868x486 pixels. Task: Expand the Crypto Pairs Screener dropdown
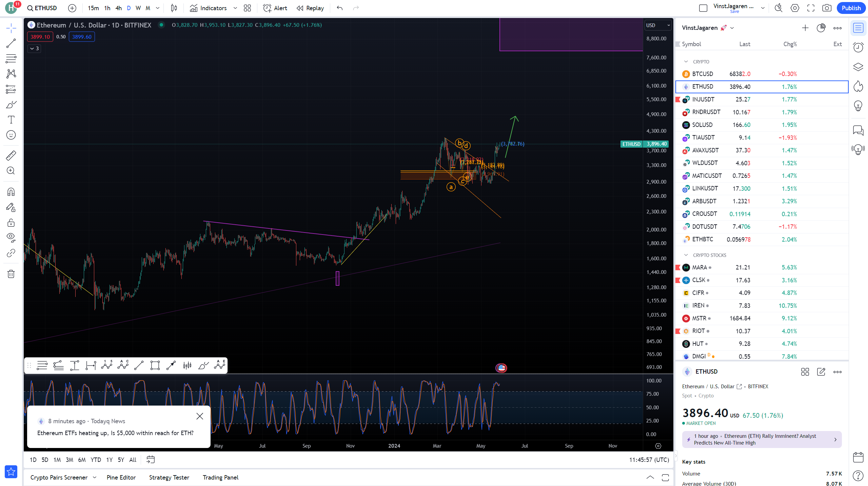[95, 478]
